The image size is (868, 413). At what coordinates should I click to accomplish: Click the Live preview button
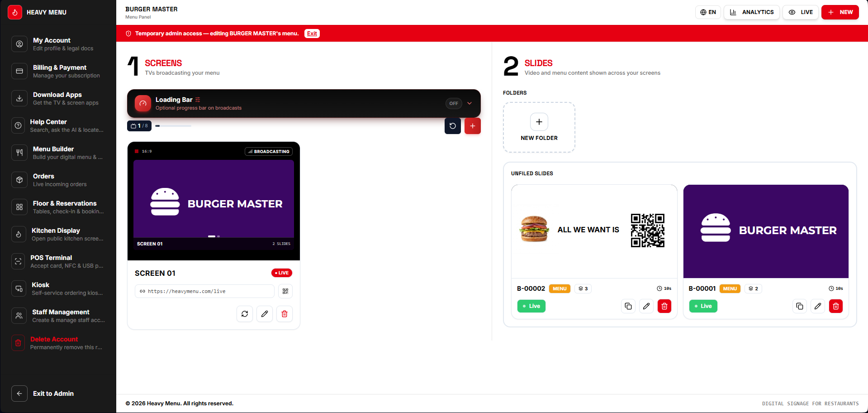(x=801, y=12)
